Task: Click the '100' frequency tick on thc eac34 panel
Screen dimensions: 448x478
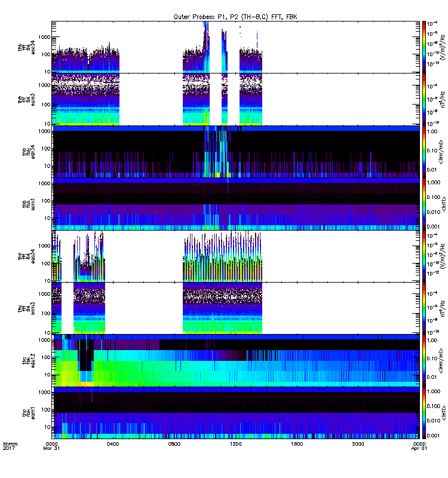Action: (x=46, y=263)
